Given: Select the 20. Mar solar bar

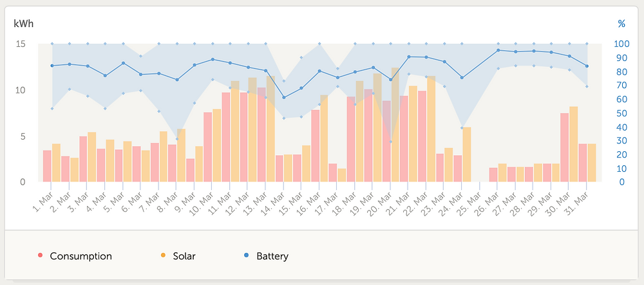Looking at the screenshot, I should (x=395, y=125).
